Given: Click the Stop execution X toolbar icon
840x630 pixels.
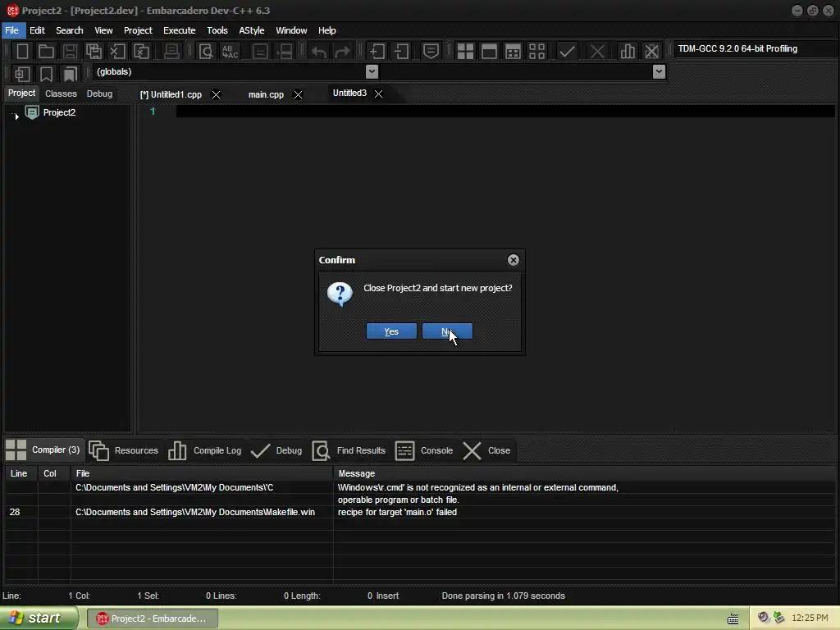Looking at the screenshot, I should pos(597,52).
